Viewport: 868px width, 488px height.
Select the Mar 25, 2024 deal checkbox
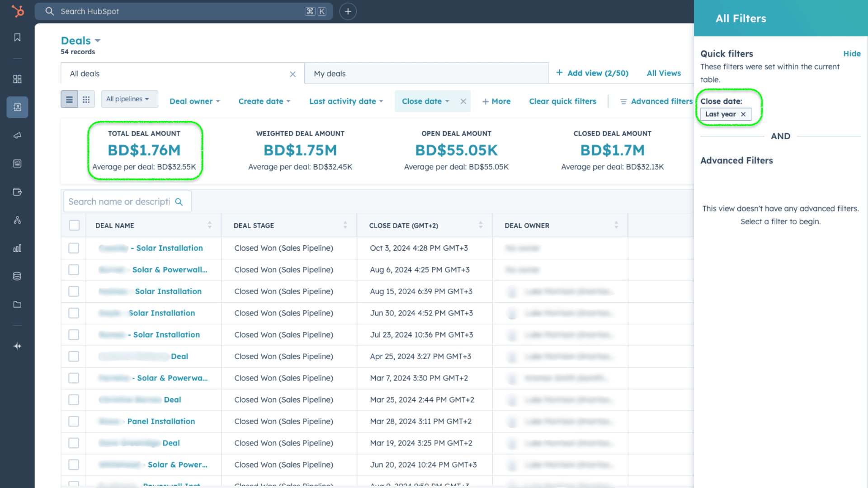point(74,400)
